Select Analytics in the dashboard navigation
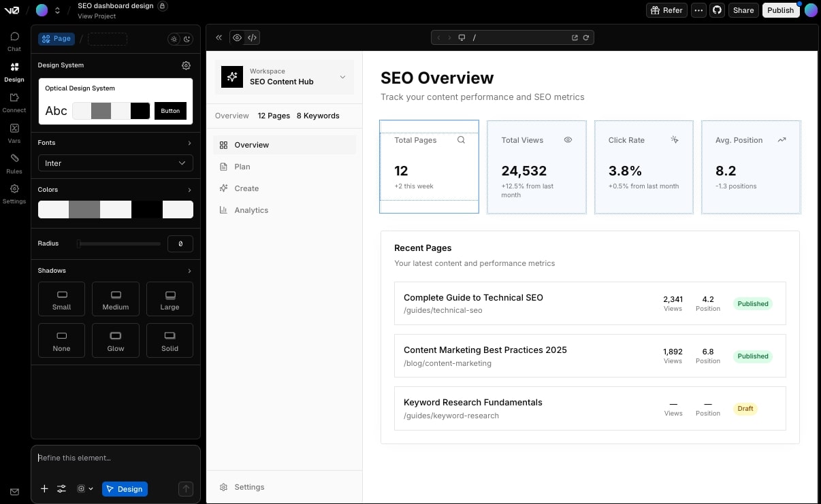Screen dimensions: 821x504 (251, 209)
